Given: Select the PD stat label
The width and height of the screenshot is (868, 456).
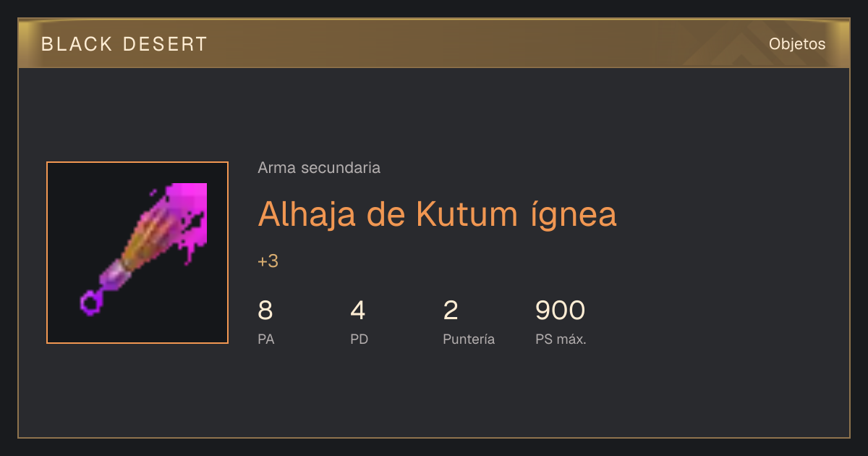Looking at the screenshot, I should click(x=359, y=339).
